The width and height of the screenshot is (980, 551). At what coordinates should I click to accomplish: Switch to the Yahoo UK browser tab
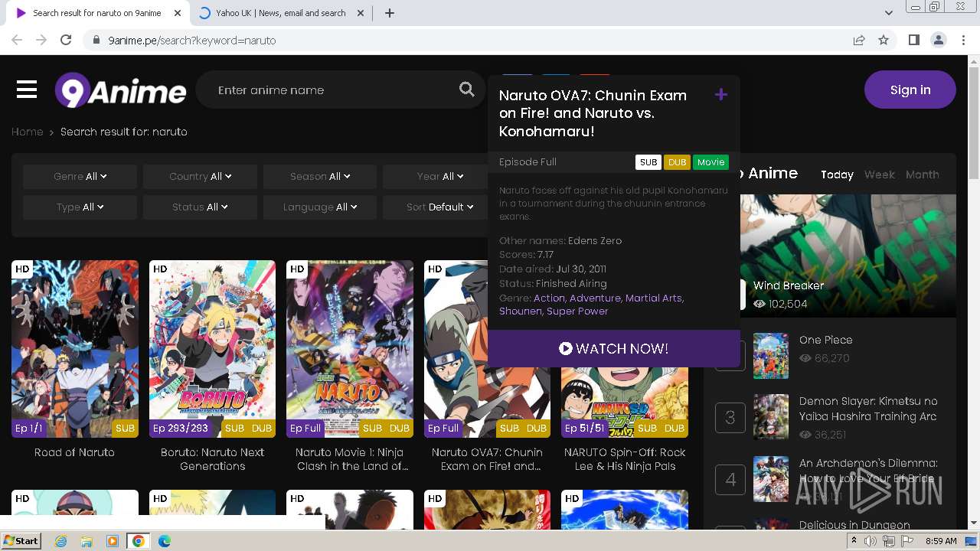point(280,13)
